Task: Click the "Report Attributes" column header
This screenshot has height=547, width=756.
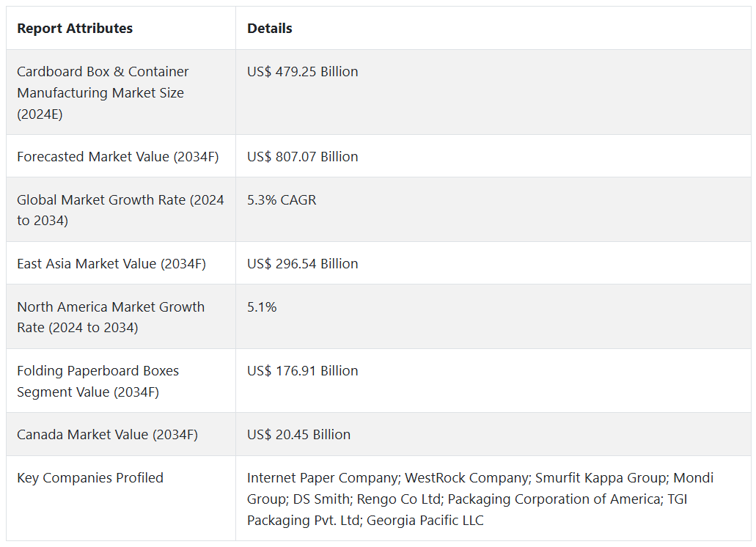Action: 75,29
